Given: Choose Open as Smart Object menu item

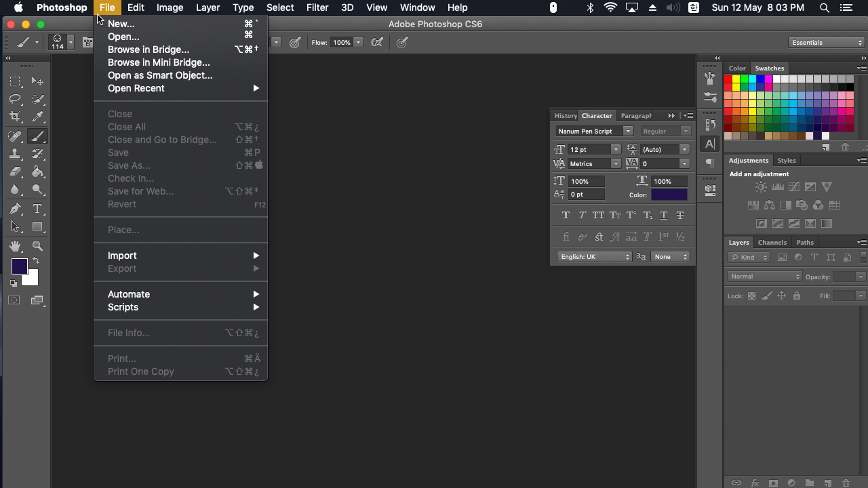Looking at the screenshot, I should tap(160, 75).
